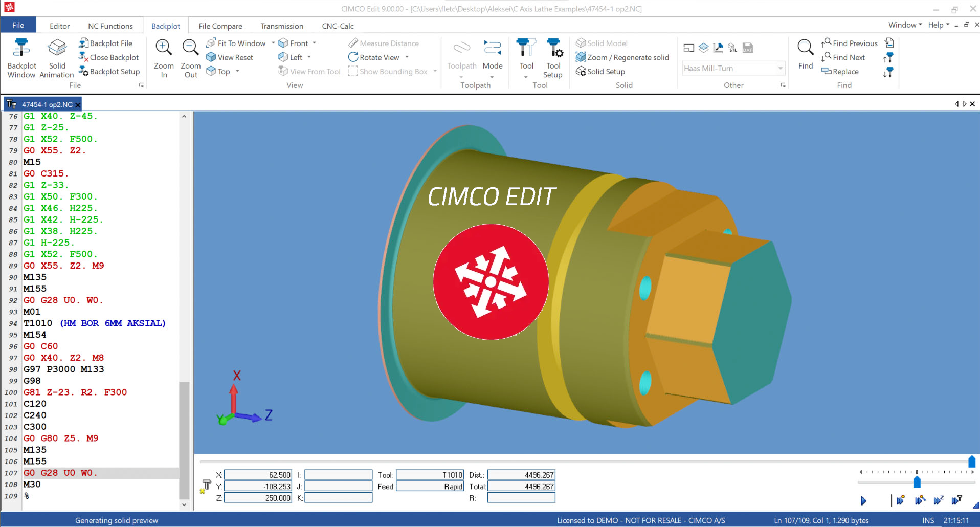
Task: Run to the next Z level
Action: [x=938, y=500]
